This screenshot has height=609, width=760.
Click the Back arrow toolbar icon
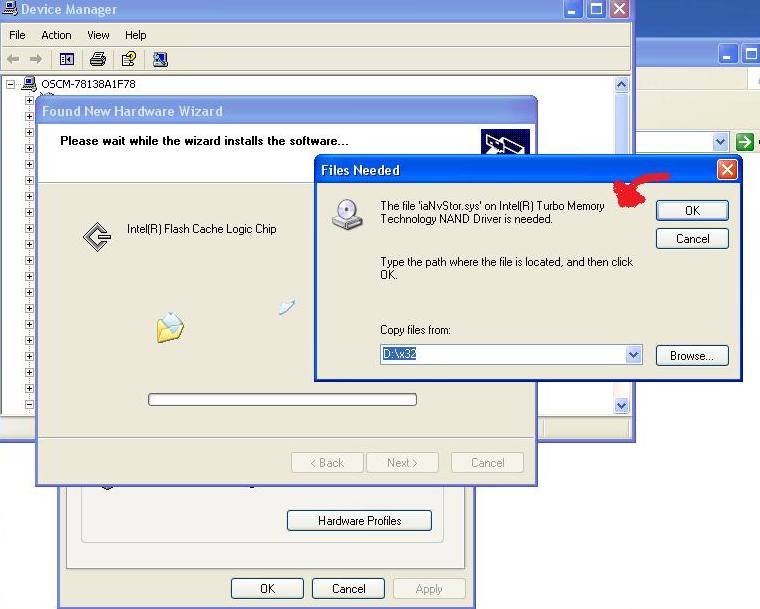13,59
